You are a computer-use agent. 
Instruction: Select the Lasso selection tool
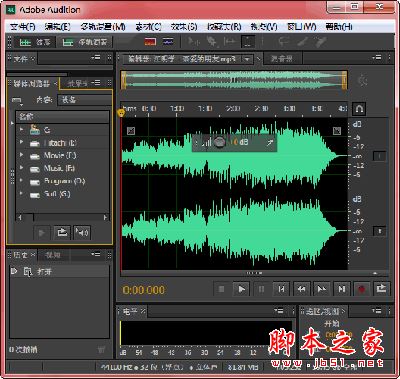point(284,42)
